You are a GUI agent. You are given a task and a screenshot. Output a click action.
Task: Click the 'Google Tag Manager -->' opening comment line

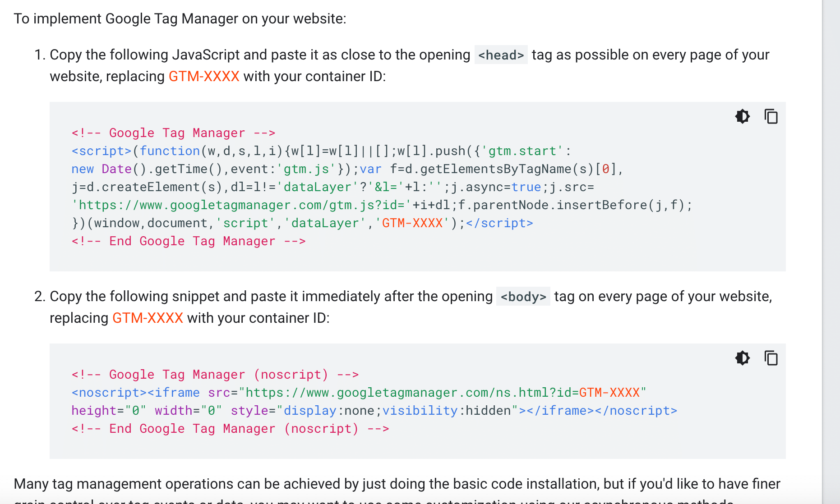173,133
